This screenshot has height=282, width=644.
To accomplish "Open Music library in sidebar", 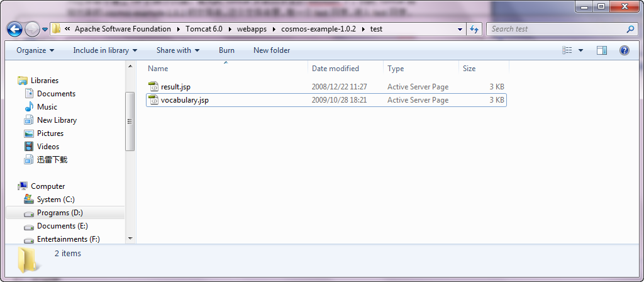I will [47, 107].
